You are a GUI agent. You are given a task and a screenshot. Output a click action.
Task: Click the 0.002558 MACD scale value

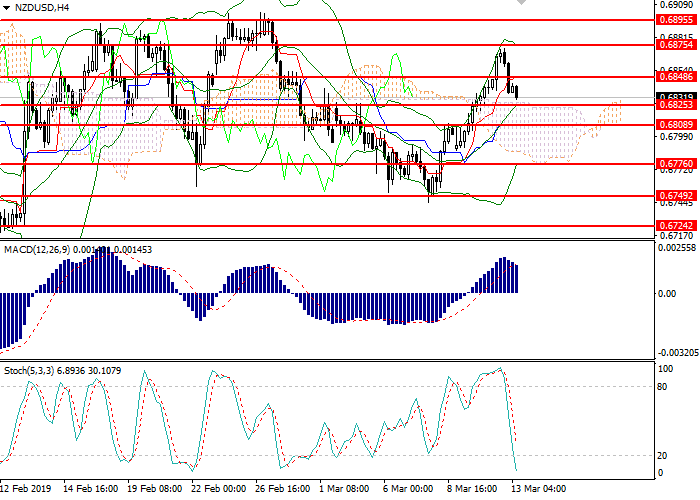[x=674, y=248]
